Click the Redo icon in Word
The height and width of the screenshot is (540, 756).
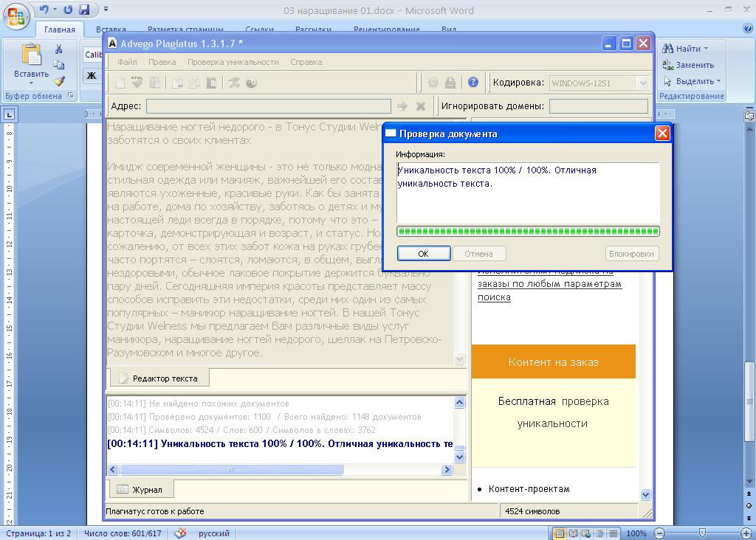tap(68, 10)
